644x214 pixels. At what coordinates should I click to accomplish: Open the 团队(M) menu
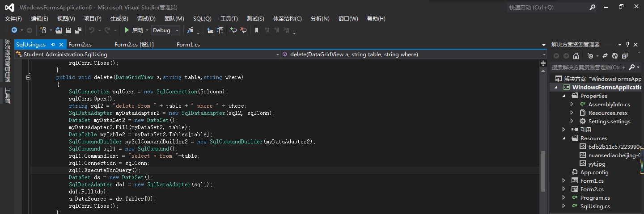(x=174, y=18)
